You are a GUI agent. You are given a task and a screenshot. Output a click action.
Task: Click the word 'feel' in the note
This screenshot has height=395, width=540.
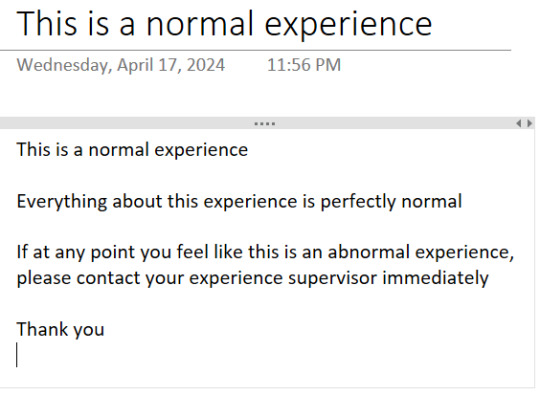click(x=193, y=251)
